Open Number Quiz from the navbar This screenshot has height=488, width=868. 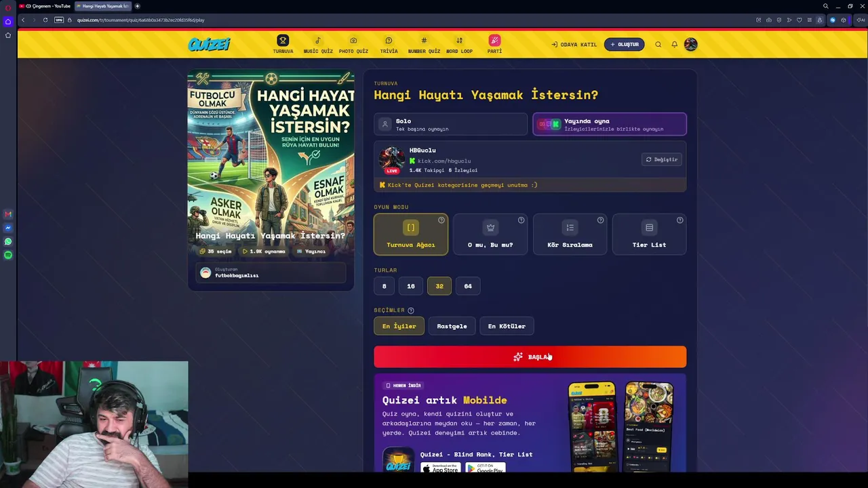point(424,45)
